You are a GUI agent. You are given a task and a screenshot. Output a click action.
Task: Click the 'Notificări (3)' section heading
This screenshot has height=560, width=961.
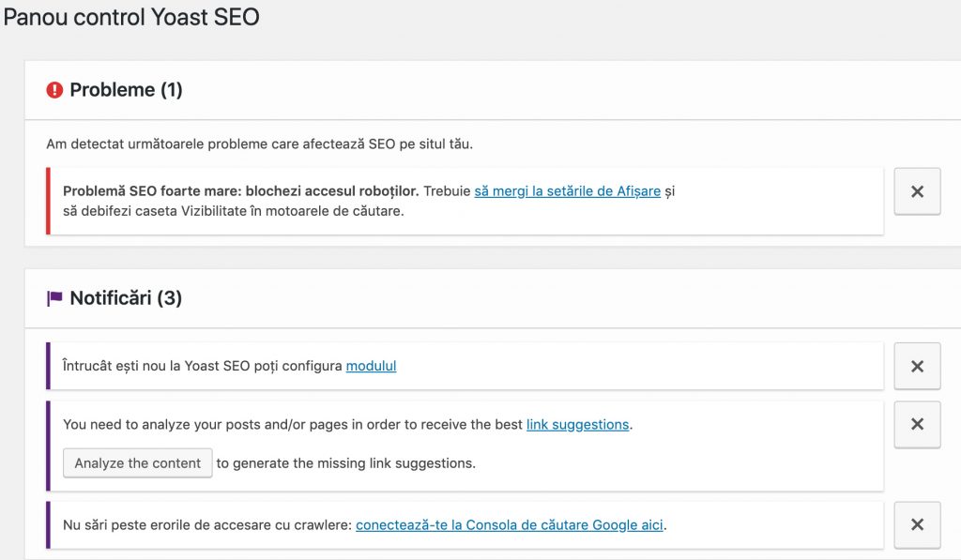click(x=126, y=298)
